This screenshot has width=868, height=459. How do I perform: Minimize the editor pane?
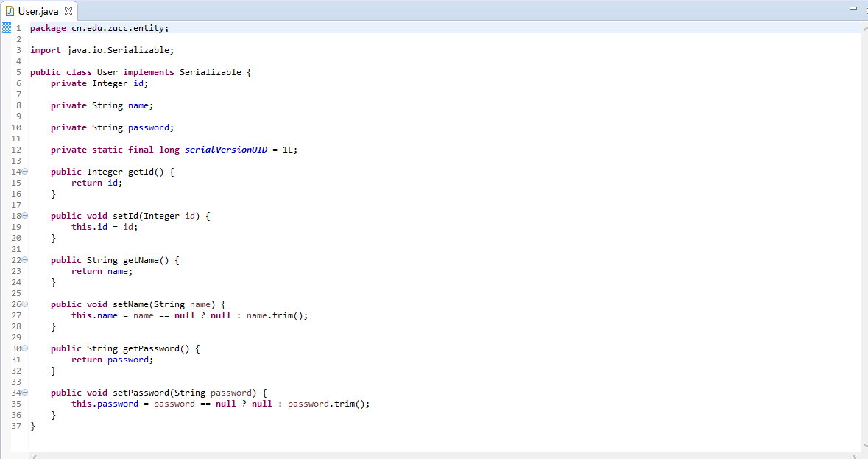(x=853, y=8)
